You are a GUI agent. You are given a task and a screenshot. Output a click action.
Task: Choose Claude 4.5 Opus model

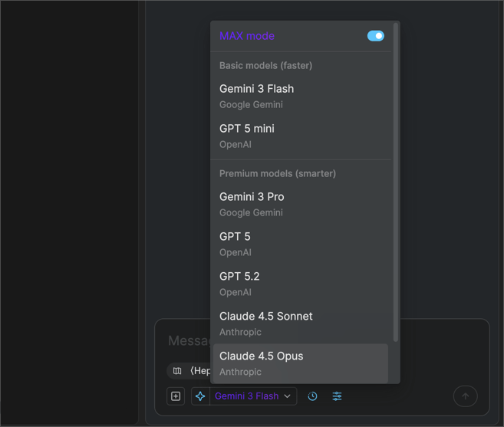point(301,363)
